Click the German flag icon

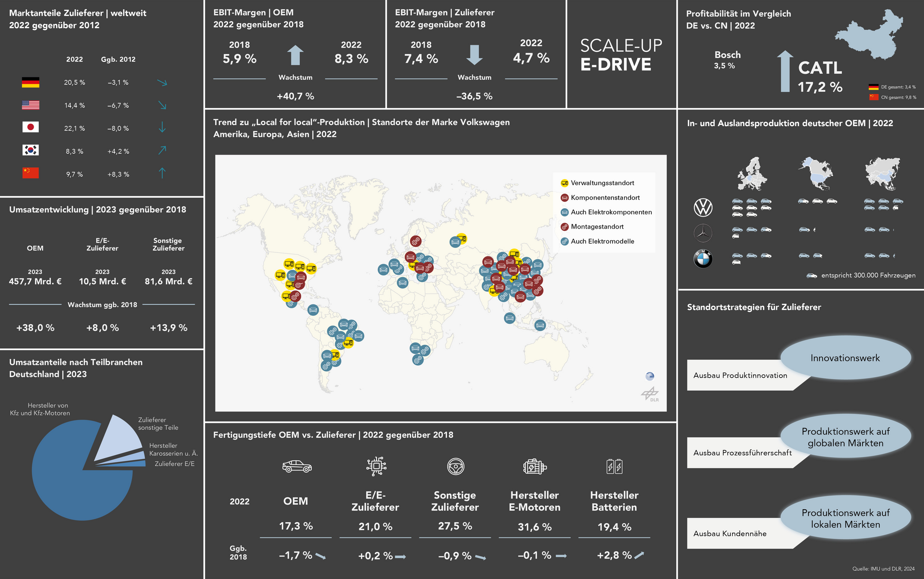(x=30, y=83)
